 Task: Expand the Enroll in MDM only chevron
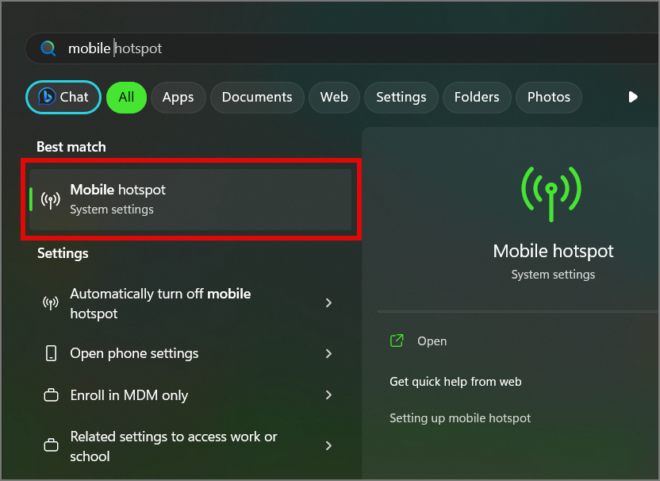point(329,395)
